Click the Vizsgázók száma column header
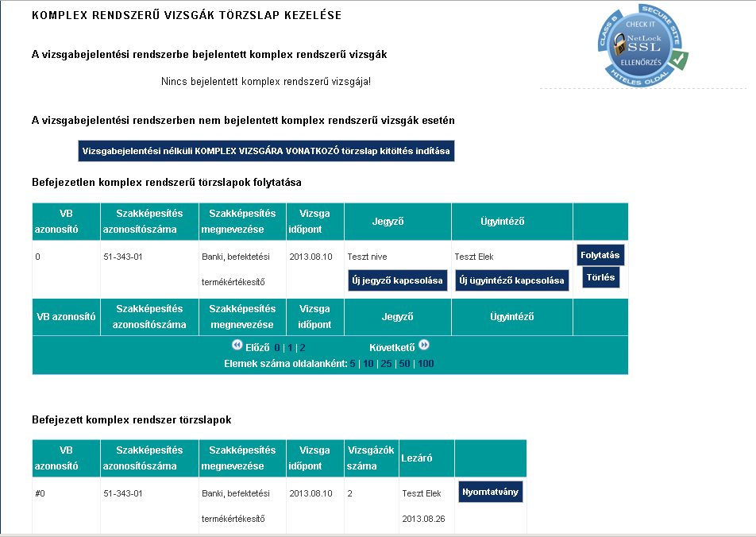The image size is (756, 537). (x=372, y=458)
